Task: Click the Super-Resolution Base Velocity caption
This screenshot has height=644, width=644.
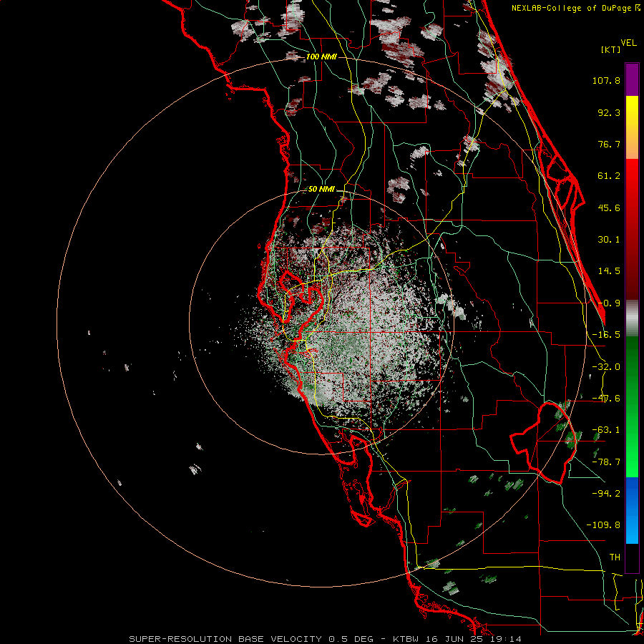Action: (x=325, y=639)
